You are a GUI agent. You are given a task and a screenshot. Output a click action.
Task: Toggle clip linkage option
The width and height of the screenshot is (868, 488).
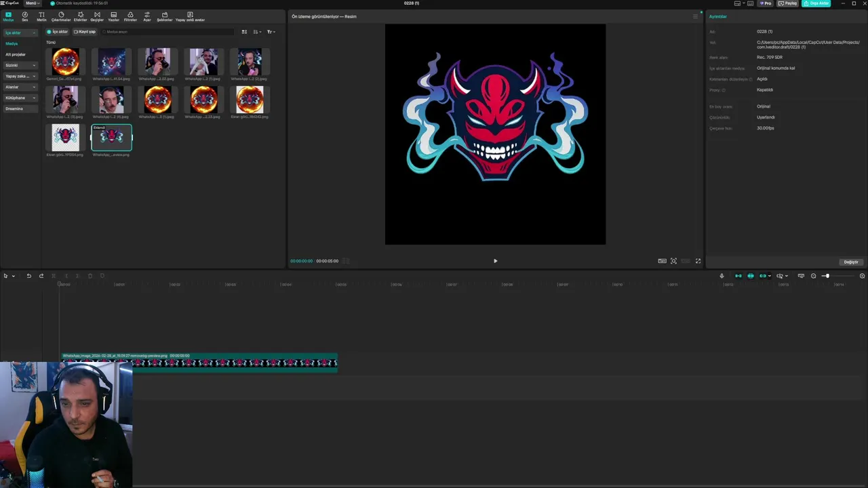click(763, 276)
